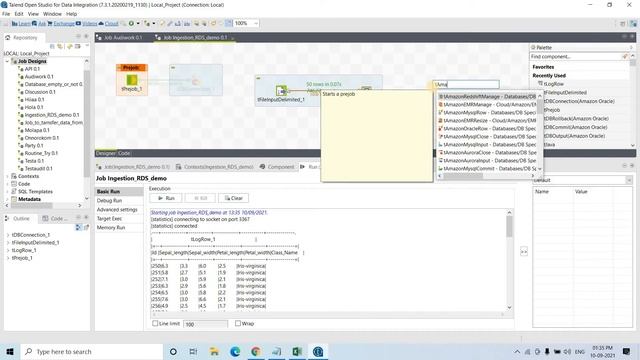The height and width of the screenshot is (360, 640).
Task: Click the Ask link
Action: (42, 24)
